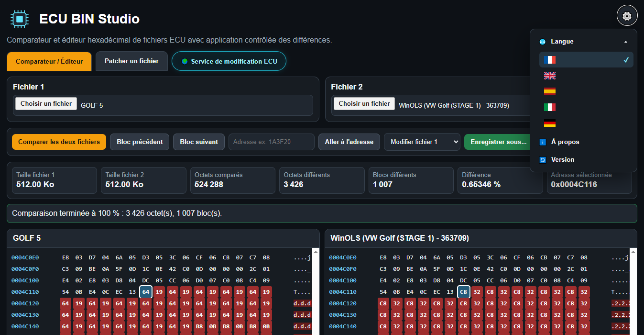Collapse the Langue submenu arrow
644x335 pixels.
[x=626, y=42]
